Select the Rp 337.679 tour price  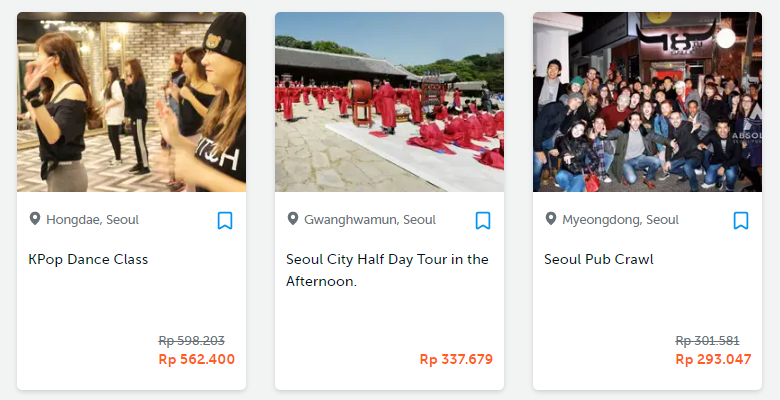(x=456, y=359)
